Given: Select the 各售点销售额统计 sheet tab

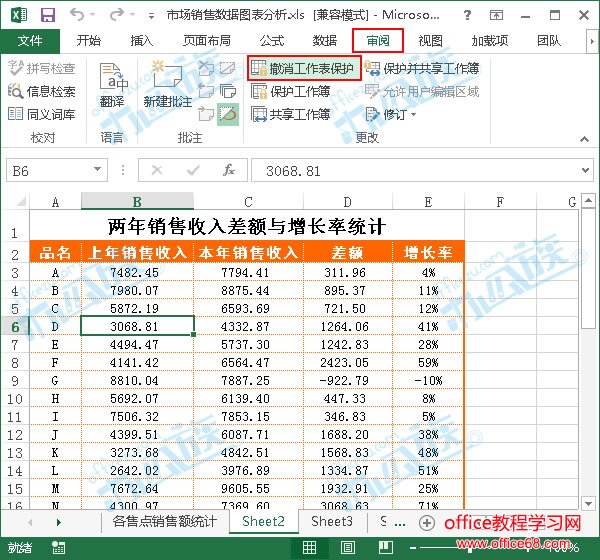Looking at the screenshot, I should (x=165, y=522).
